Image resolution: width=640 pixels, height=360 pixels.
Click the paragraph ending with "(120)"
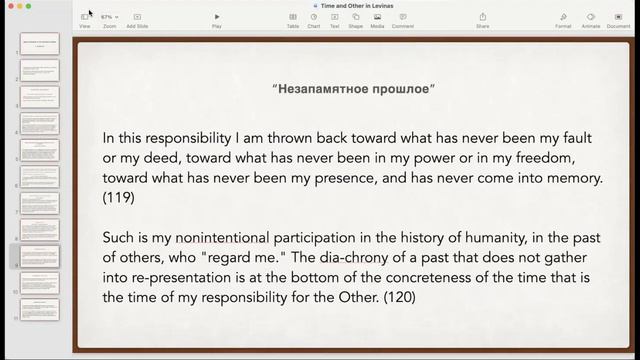tap(351, 267)
